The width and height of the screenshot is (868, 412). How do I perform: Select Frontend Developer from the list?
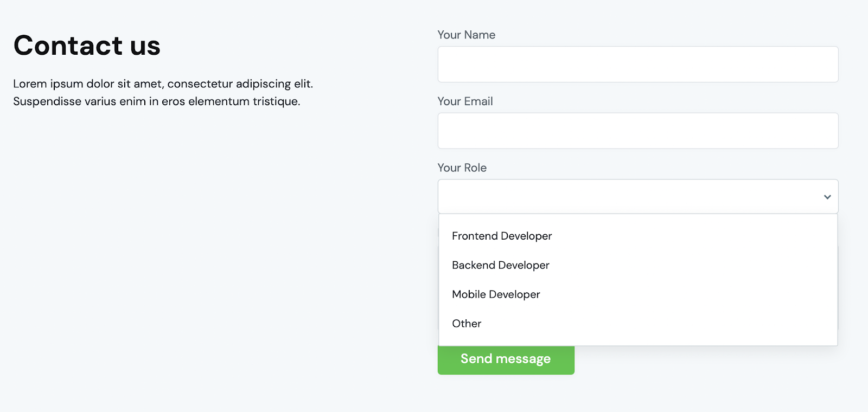pyautogui.click(x=501, y=236)
